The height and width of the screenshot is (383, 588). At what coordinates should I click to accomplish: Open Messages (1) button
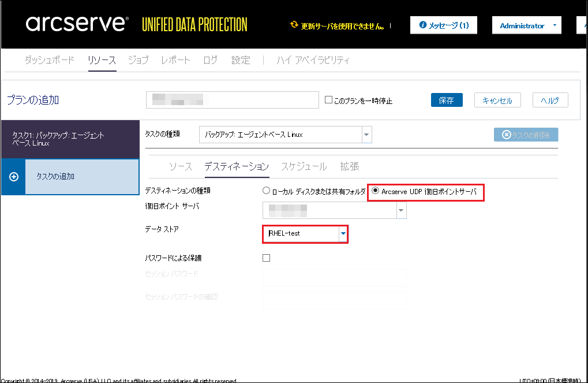coord(444,25)
